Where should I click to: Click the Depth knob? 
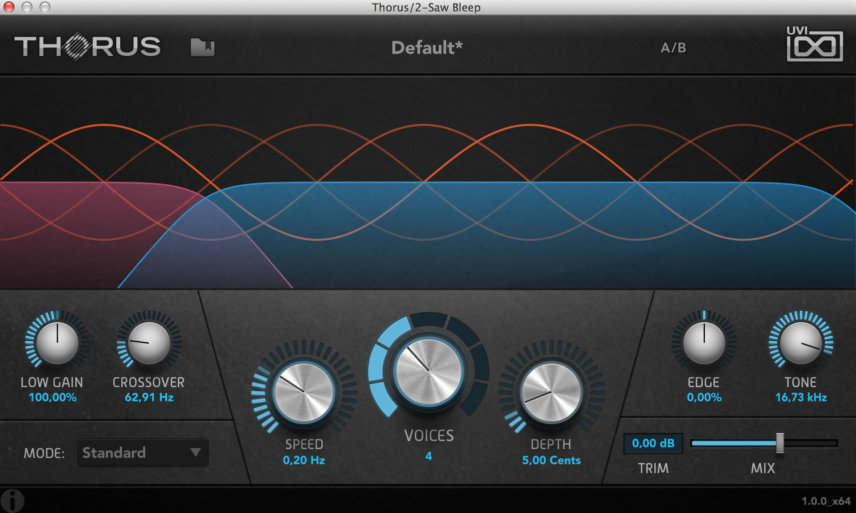pyautogui.click(x=551, y=393)
